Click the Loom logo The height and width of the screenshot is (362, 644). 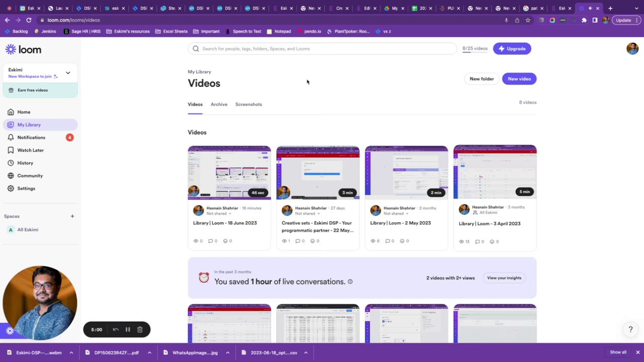[23, 49]
